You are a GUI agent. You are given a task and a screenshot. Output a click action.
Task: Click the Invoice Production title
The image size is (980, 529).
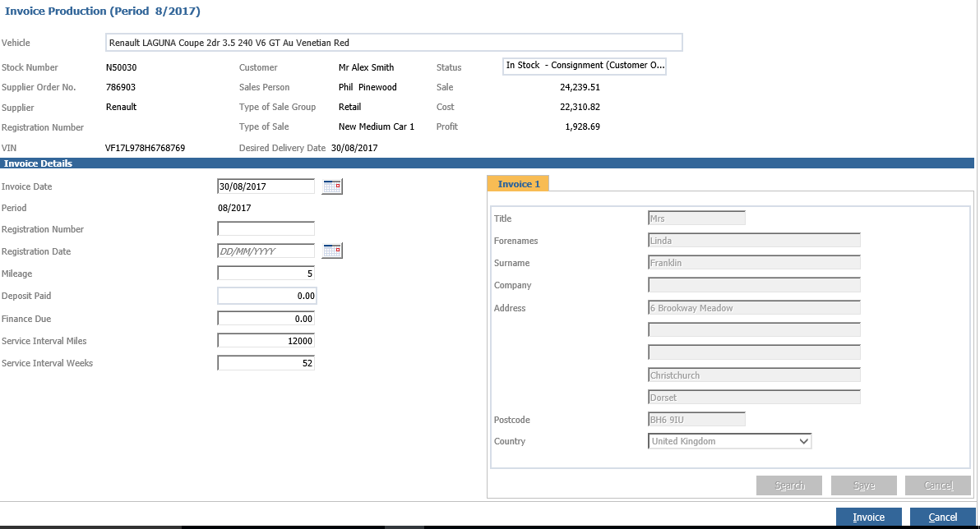(x=103, y=11)
